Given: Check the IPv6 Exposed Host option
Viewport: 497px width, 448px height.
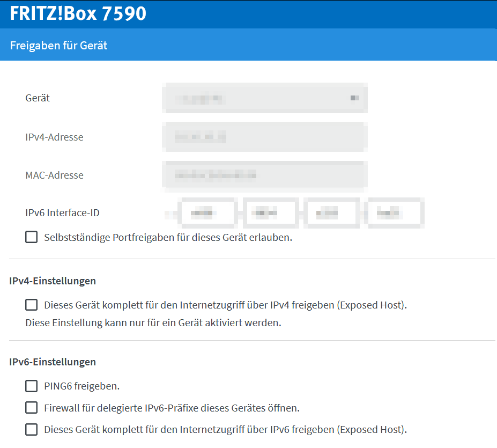Looking at the screenshot, I should point(32,429).
